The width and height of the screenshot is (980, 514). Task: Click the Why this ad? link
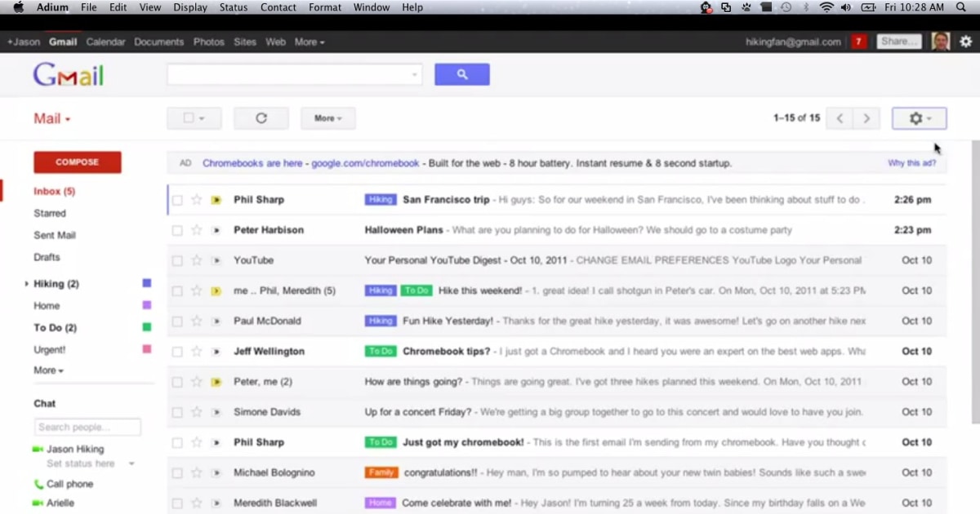(x=912, y=163)
